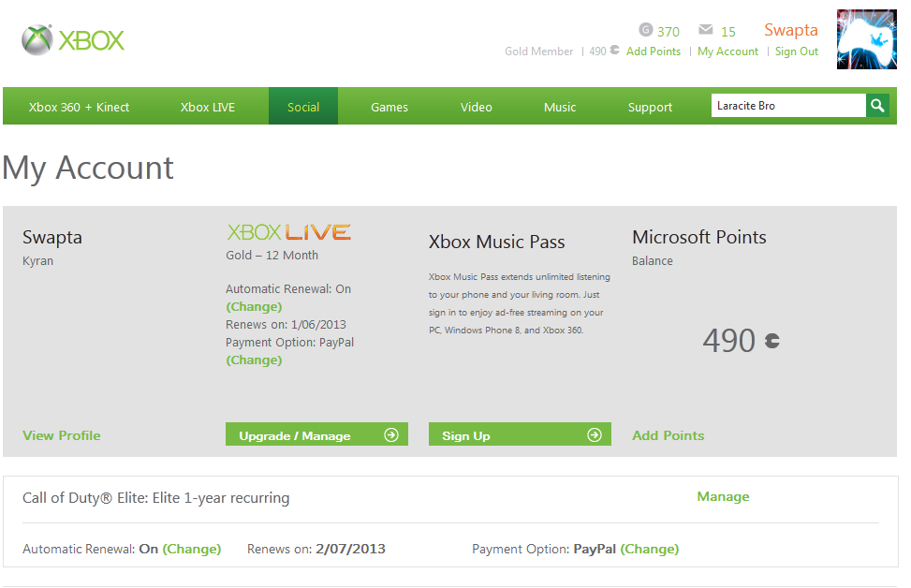Click the Xbox Music Pass heading
The width and height of the screenshot is (911, 588).
click(x=497, y=242)
